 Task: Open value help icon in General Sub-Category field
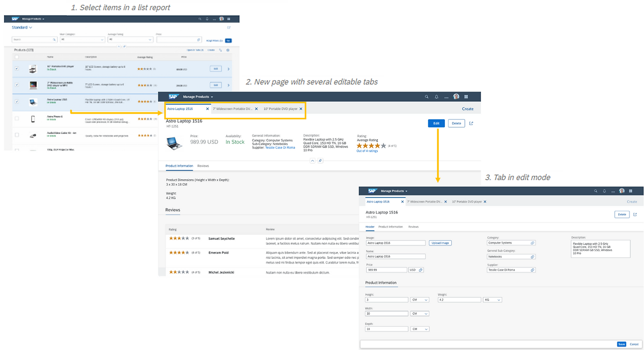pos(533,256)
